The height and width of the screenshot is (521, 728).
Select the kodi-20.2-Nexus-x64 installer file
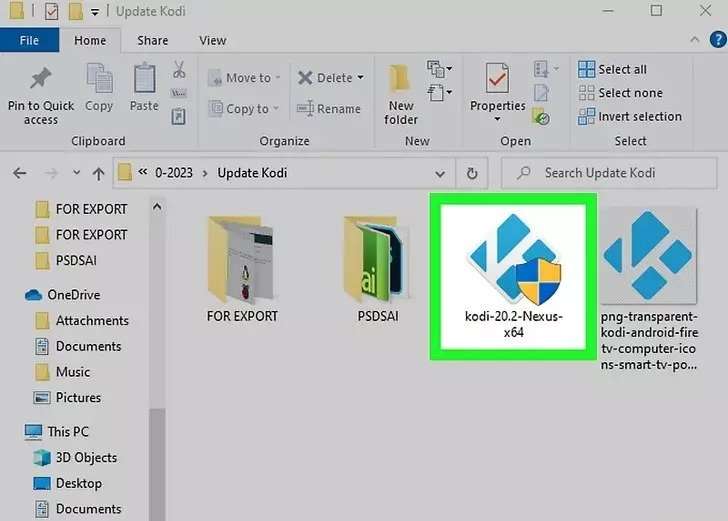pyautogui.click(x=514, y=277)
